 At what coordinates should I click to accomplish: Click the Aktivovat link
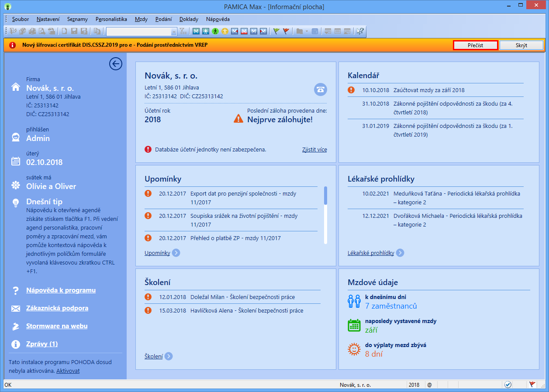click(68, 371)
